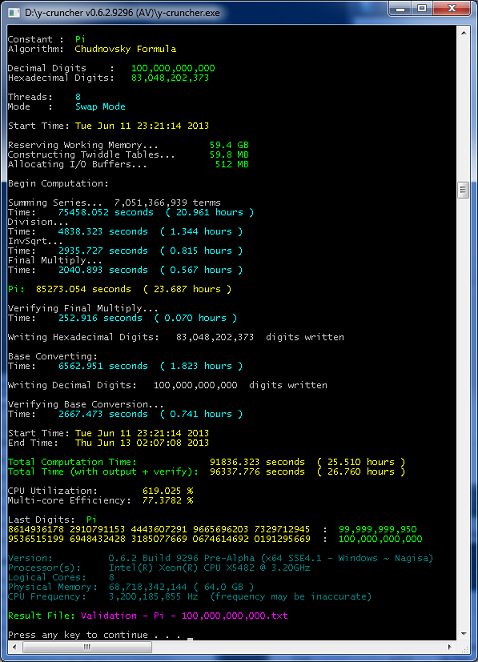Viewport: 478px width, 662px height.
Task: Click the vertical scrollbar track below the thumb
Action: 463,413
